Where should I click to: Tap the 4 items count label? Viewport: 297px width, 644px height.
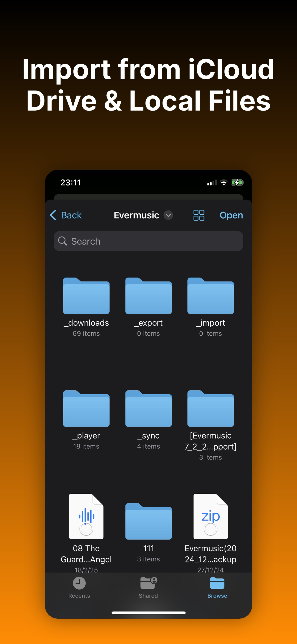148,446
